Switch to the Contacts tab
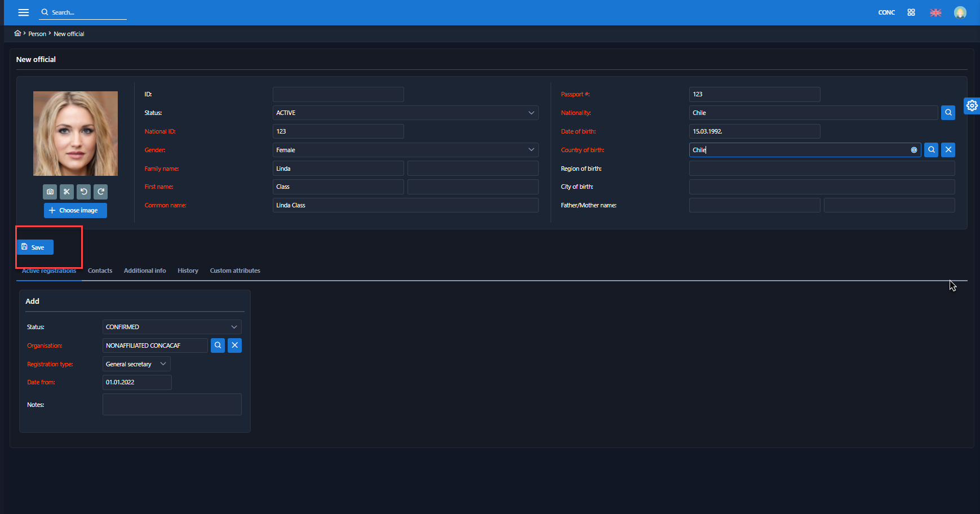Screen dimensions: 980x514 (x=100, y=271)
